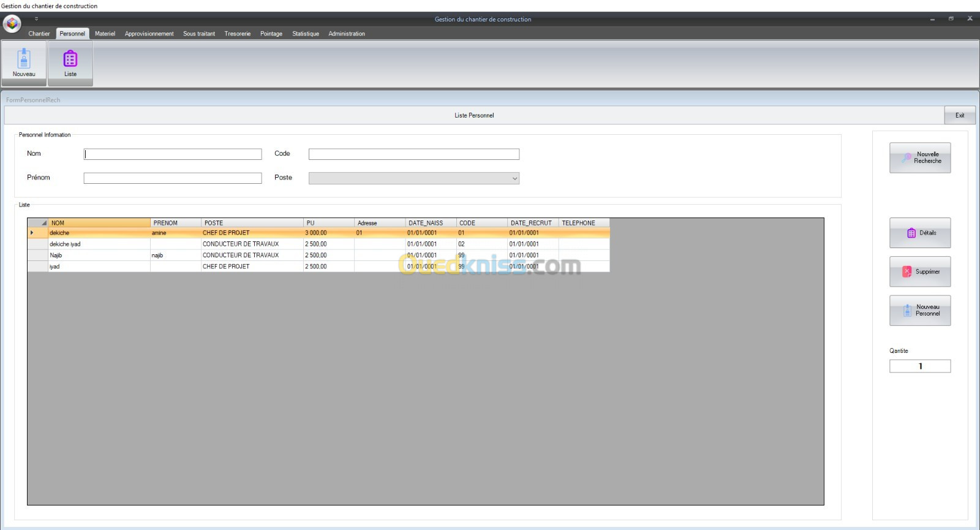Sort by the PRENOM column header
Viewport: 980px width, 530px height.
tap(176, 223)
